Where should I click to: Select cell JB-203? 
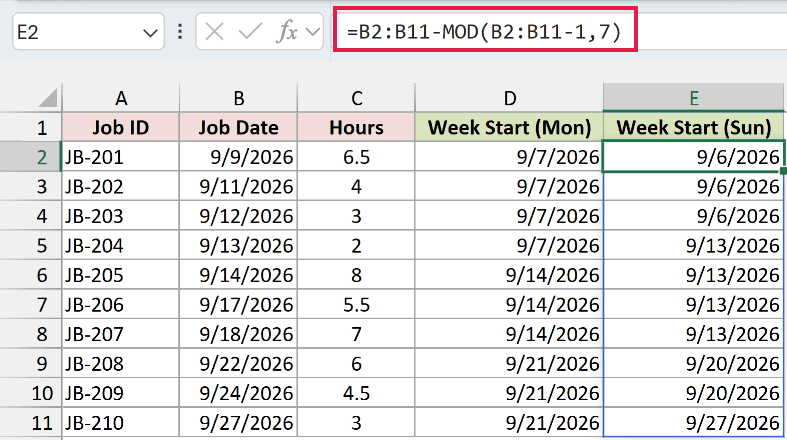click(120, 216)
